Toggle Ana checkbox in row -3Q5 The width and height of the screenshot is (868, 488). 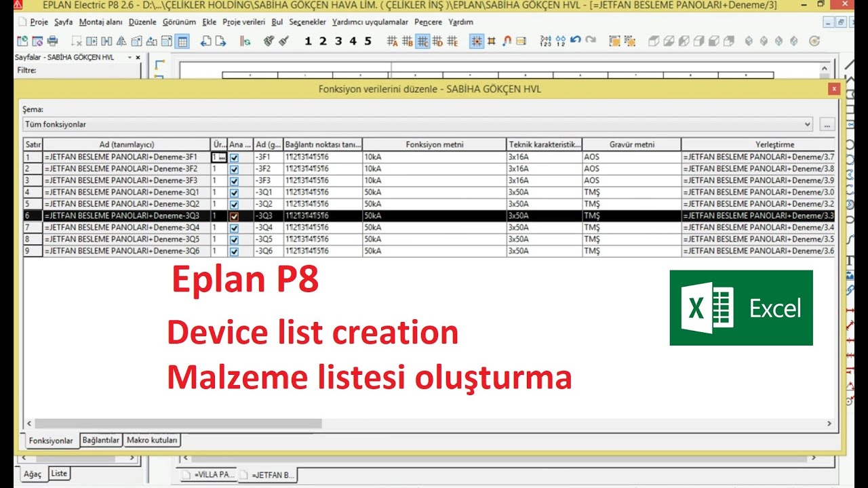pyautogui.click(x=234, y=239)
